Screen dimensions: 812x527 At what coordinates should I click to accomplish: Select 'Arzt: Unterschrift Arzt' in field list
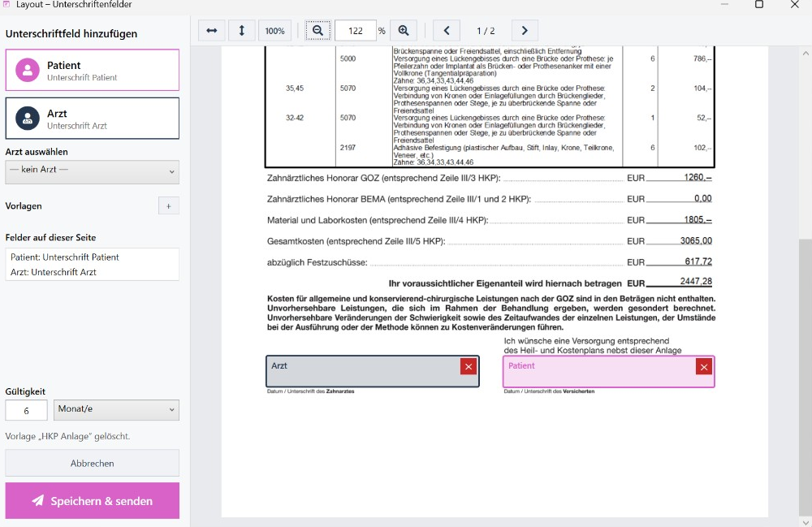tap(54, 272)
